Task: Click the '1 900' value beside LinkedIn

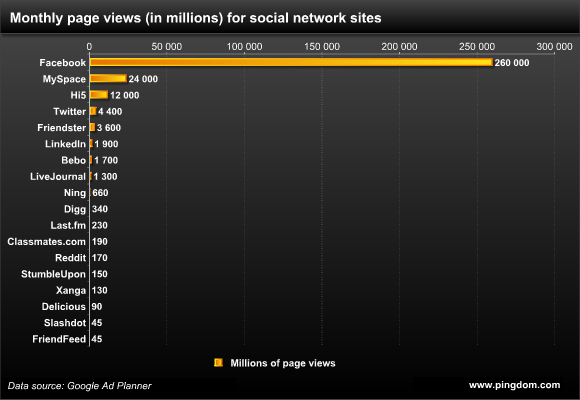Action: click(x=106, y=144)
